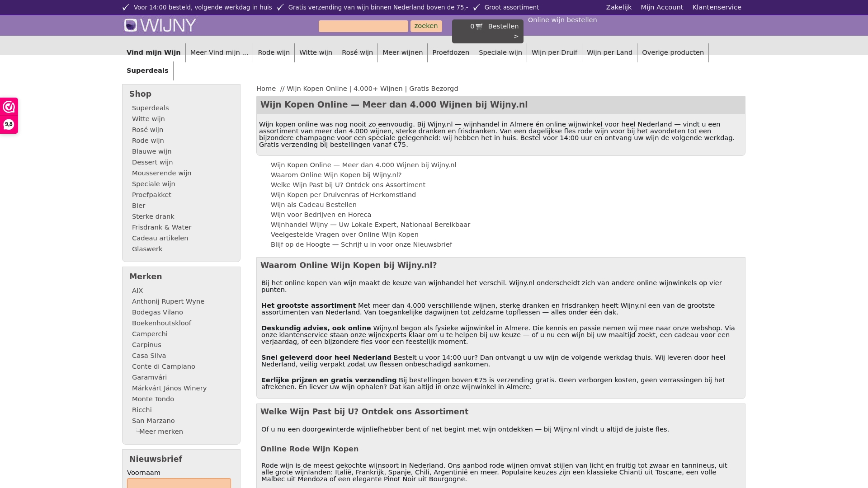Open the Proefdozen menu item
The width and height of the screenshot is (868, 488).
click(451, 52)
